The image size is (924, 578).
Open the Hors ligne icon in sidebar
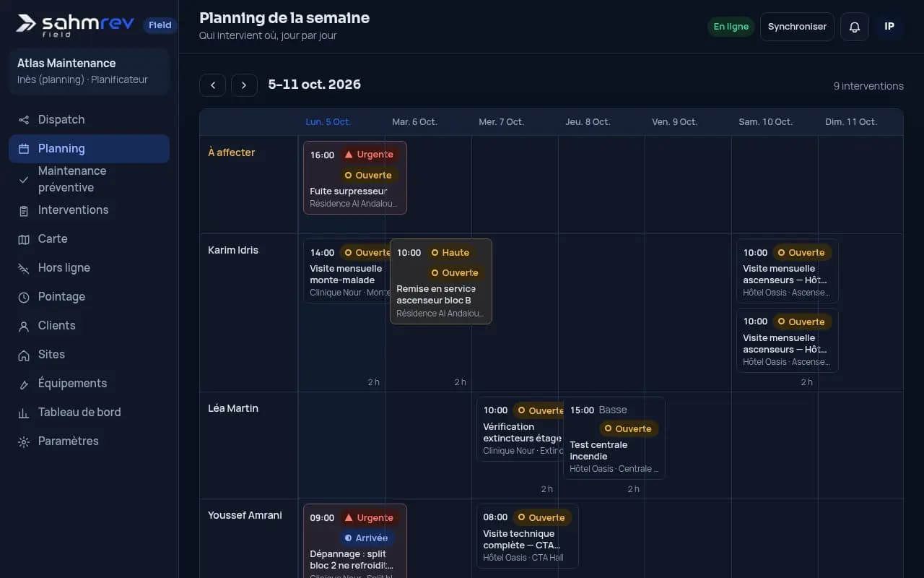click(x=24, y=268)
